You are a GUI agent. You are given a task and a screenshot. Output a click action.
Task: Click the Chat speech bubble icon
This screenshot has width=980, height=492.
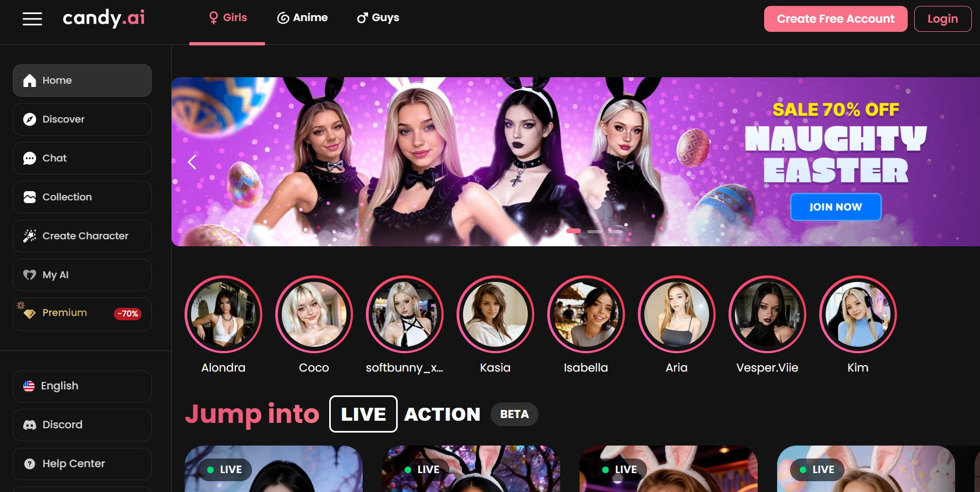pos(30,158)
